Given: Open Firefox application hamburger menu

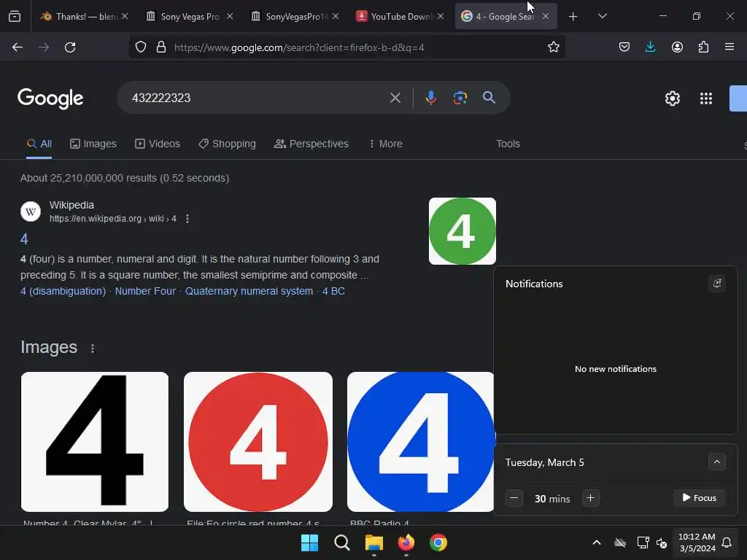Looking at the screenshot, I should point(729,47).
